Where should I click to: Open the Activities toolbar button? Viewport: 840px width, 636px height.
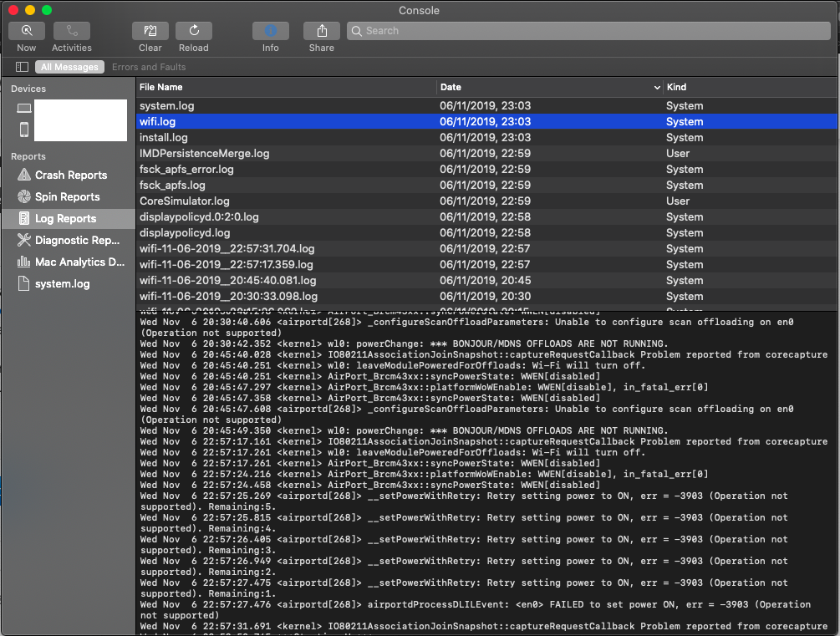coord(72,31)
